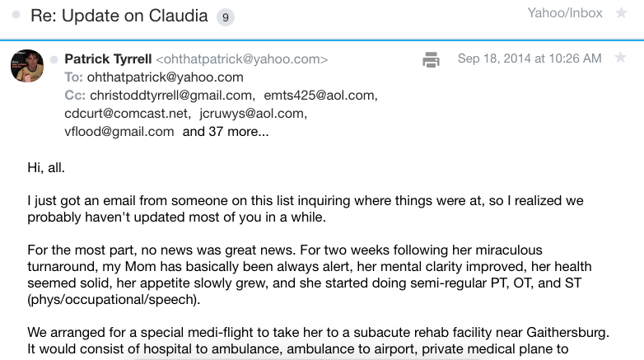The width and height of the screenshot is (644, 360).
Task: Open Patrick Tyrrell's avatar photo
Action: click(27, 65)
